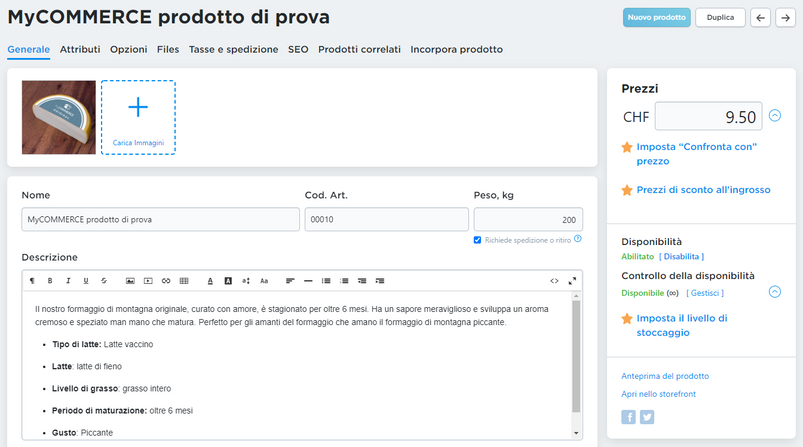Switch to Generale tab
This screenshot has width=803, height=447.
tap(29, 50)
